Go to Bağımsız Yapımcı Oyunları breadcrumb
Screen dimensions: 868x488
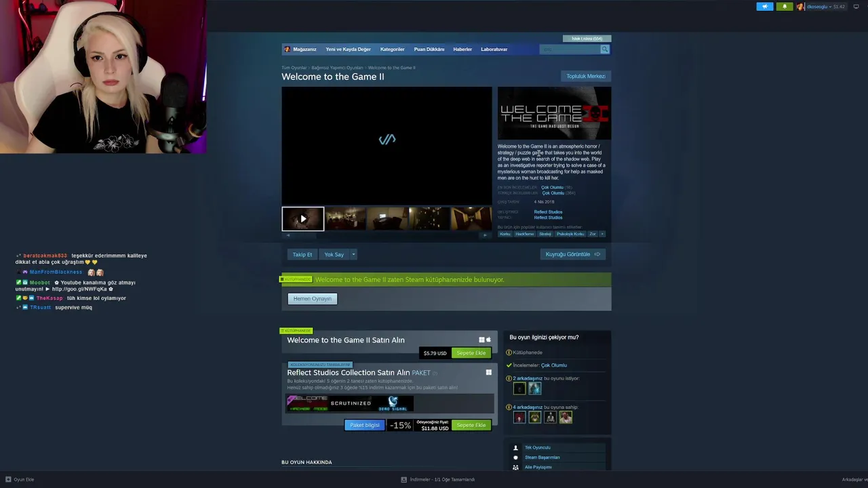337,68
